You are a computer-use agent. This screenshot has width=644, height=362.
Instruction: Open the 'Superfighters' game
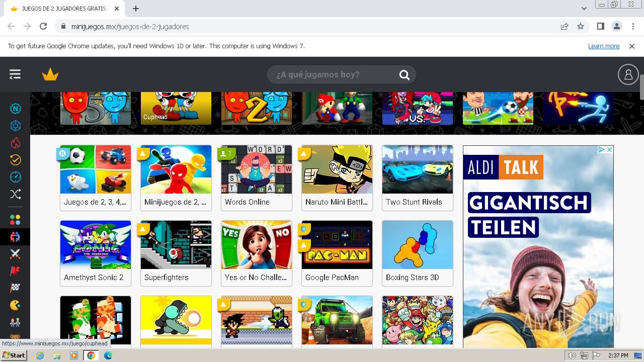pyautogui.click(x=176, y=253)
